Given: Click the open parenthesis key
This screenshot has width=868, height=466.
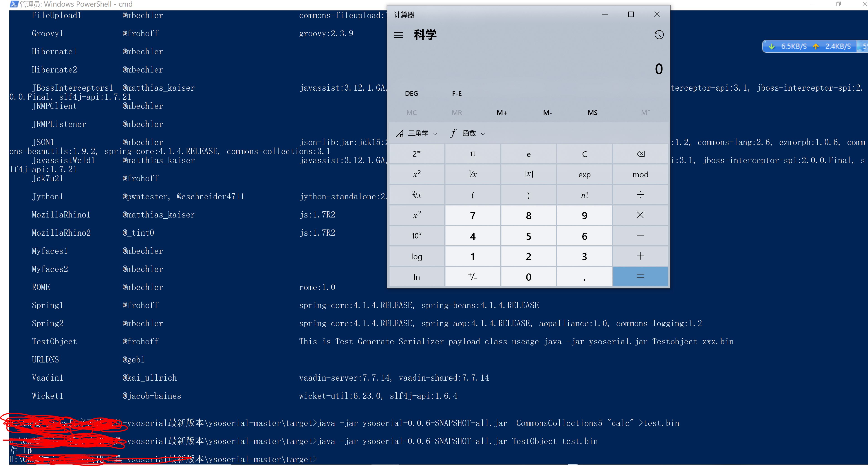Looking at the screenshot, I should (x=472, y=195).
